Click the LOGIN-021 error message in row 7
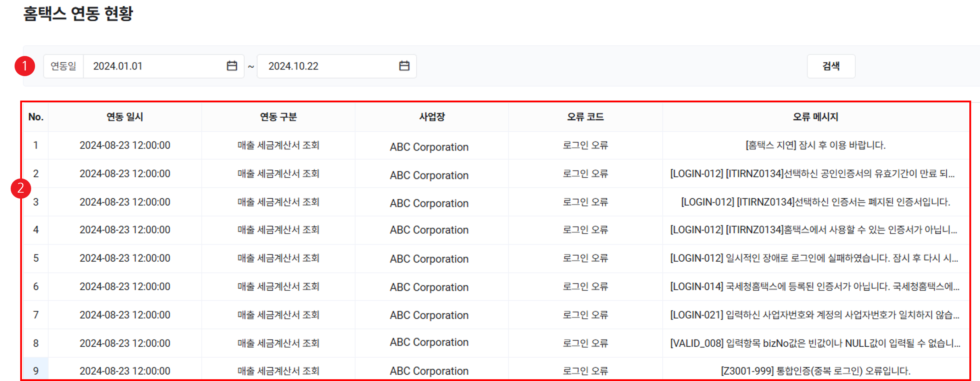This screenshot has height=381, width=980. click(815, 315)
